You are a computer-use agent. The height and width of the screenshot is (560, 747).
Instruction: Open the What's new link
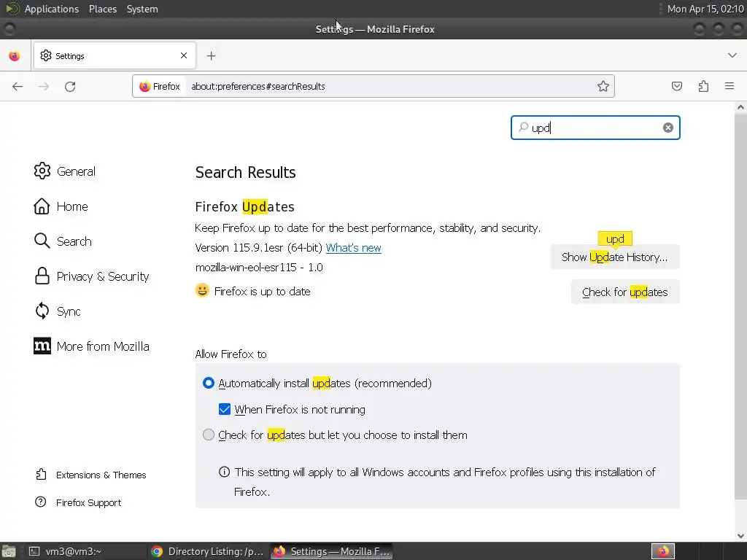(x=353, y=248)
